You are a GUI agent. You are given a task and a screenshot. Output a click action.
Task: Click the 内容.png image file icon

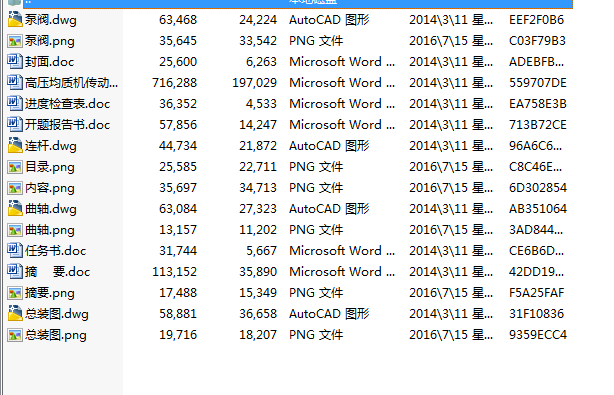point(15,188)
